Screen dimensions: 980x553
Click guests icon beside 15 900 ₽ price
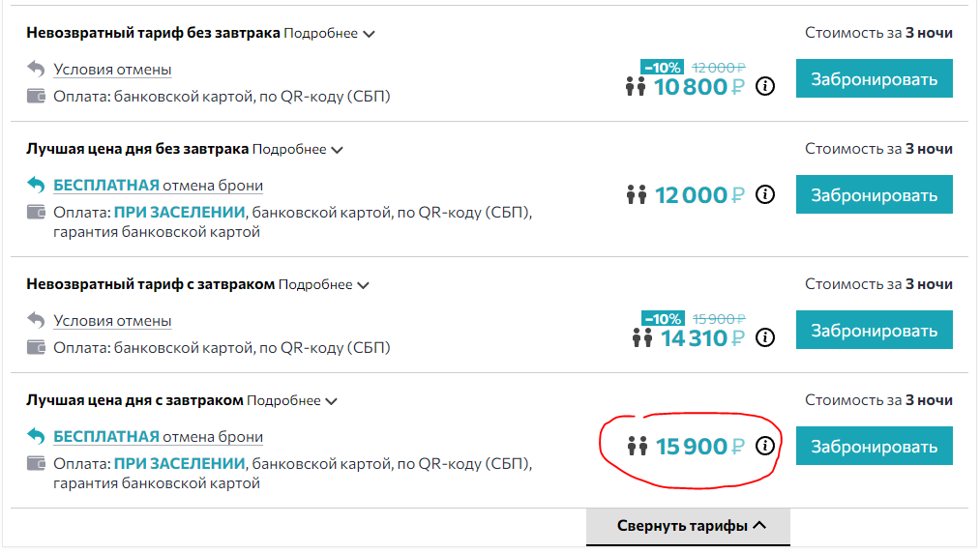[x=638, y=446]
